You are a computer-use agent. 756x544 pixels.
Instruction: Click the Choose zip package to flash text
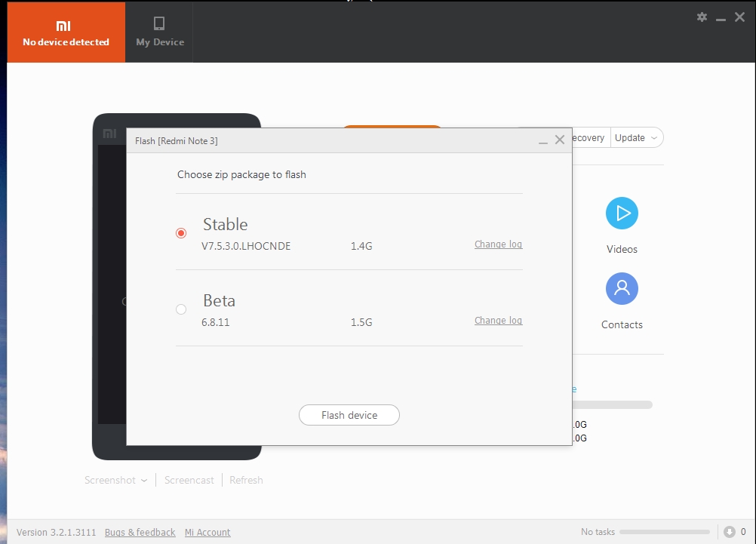point(241,174)
